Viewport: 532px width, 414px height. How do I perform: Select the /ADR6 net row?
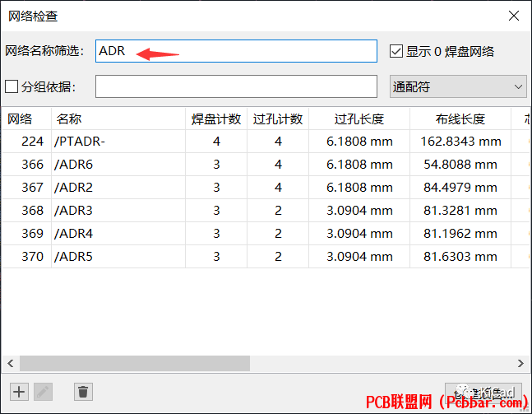(266, 165)
